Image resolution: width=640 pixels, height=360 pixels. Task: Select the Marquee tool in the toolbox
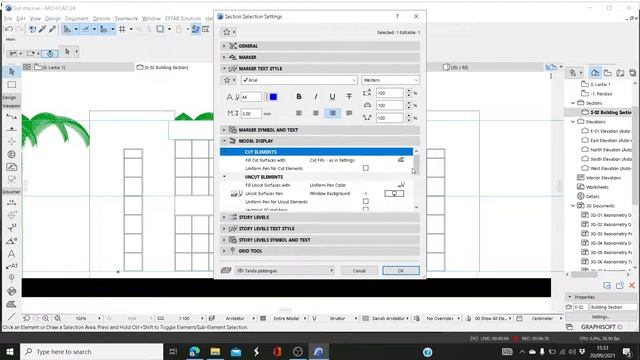(x=11, y=84)
